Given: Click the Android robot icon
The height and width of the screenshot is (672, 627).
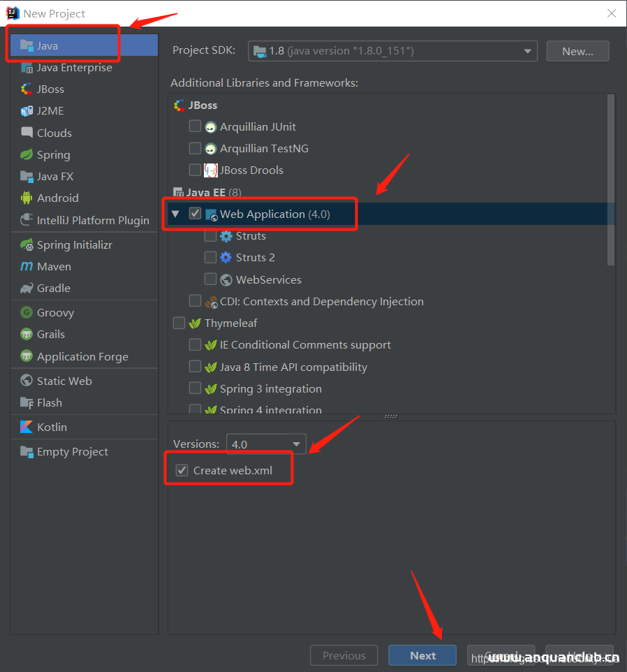Looking at the screenshot, I should pyautogui.click(x=27, y=198).
